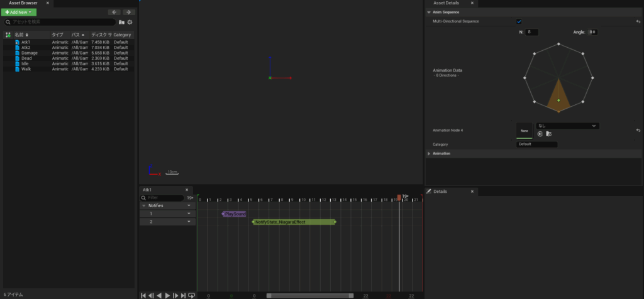
Task: Select the Atk1 timeline tab
Action: pos(148,189)
